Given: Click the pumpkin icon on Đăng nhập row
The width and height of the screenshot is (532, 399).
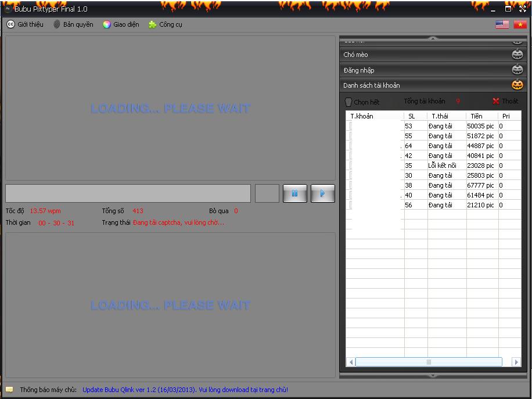Looking at the screenshot, I should [517, 70].
